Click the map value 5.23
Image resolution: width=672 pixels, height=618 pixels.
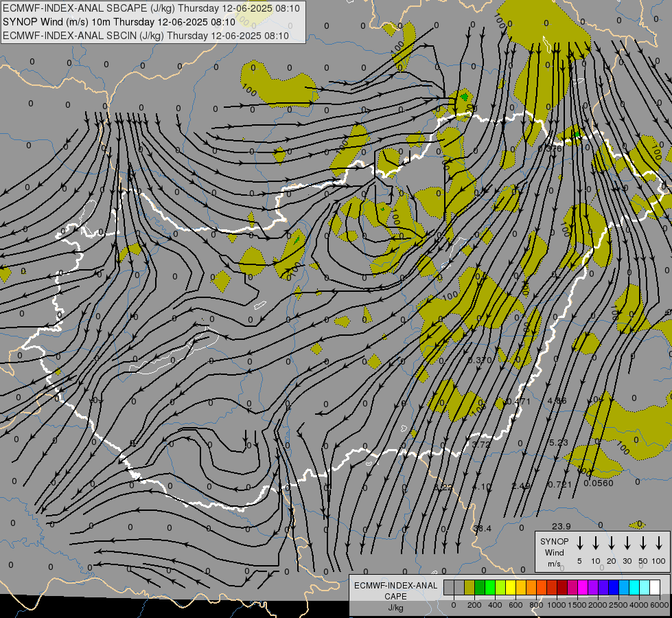(559, 443)
